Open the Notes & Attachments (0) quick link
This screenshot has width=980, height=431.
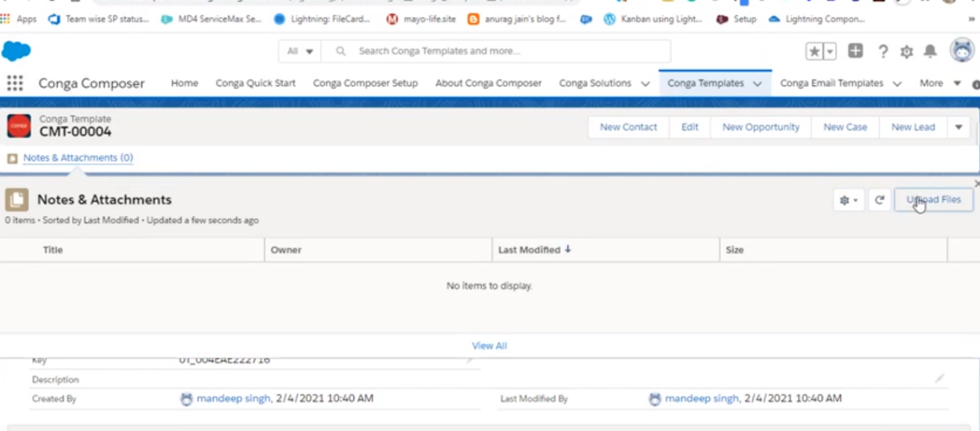point(78,158)
